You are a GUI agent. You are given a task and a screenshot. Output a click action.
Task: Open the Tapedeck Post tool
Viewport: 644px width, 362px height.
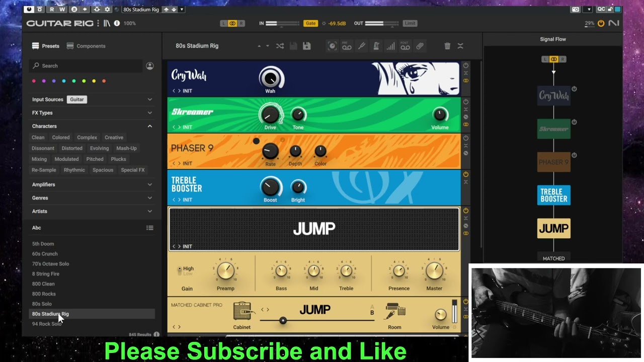405,46
